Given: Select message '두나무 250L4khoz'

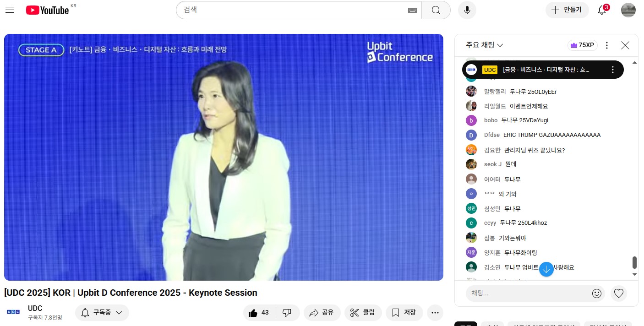Looking at the screenshot, I should (x=524, y=223).
